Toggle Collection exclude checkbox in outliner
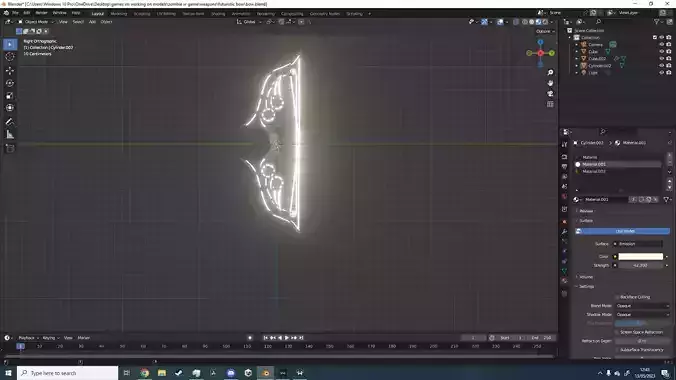The height and width of the screenshot is (380, 676). click(655, 38)
